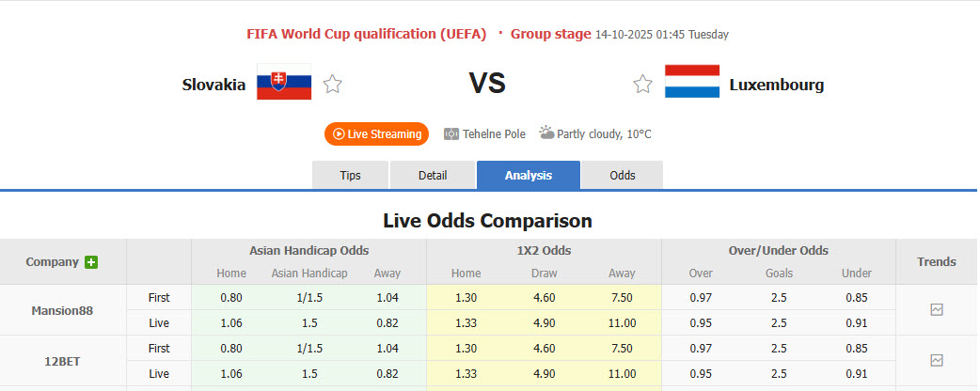The width and height of the screenshot is (980, 391).
Task: Click the Luxembourg flag icon
Action: (691, 83)
